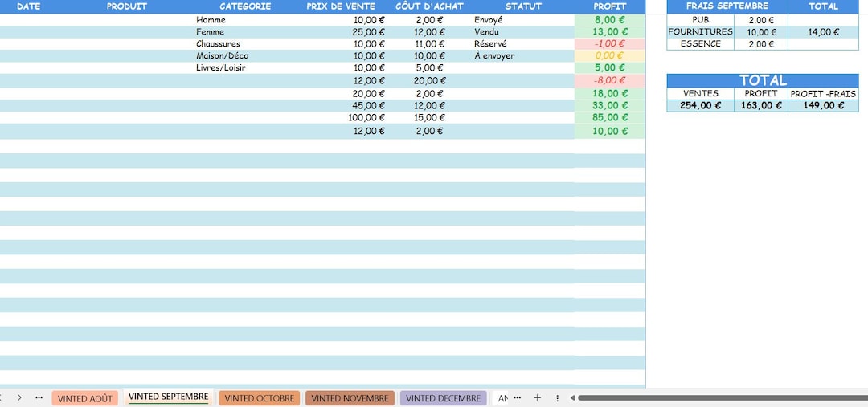This screenshot has height=407, width=868.
Task: Select the 15,00 € purchase cost cell
Action: (429, 118)
